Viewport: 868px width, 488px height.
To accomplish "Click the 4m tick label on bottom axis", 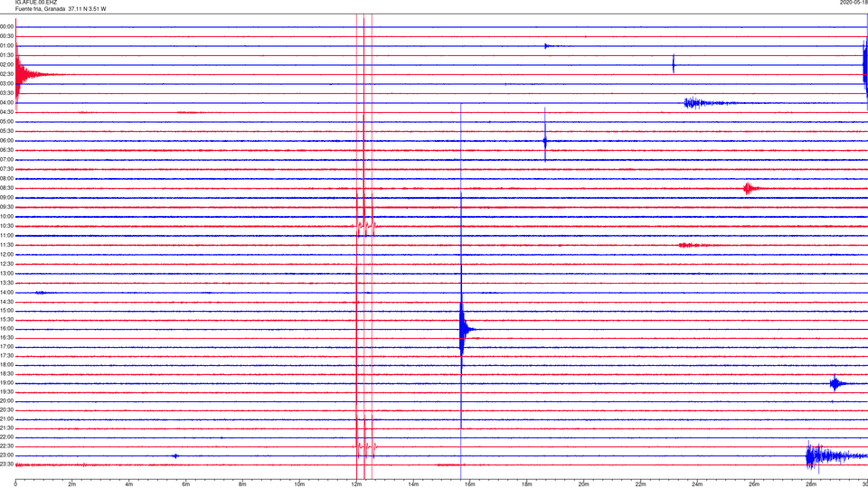I will 129,484.
